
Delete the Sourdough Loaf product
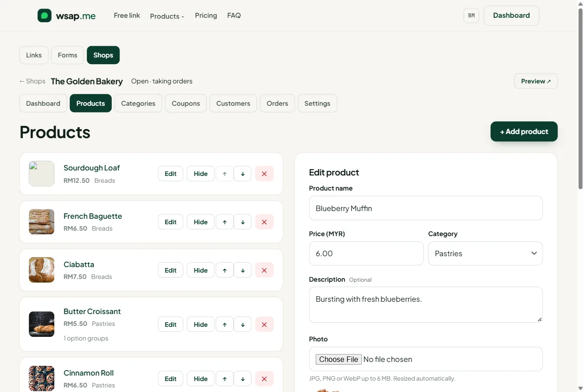click(x=264, y=174)
